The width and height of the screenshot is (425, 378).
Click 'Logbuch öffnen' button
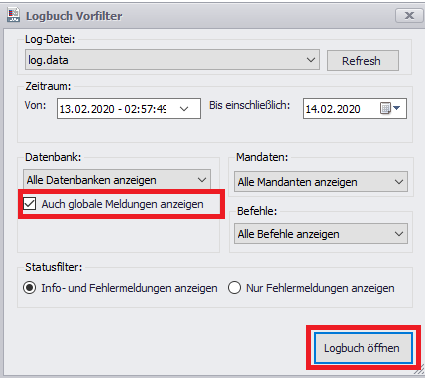click(363, 348)
